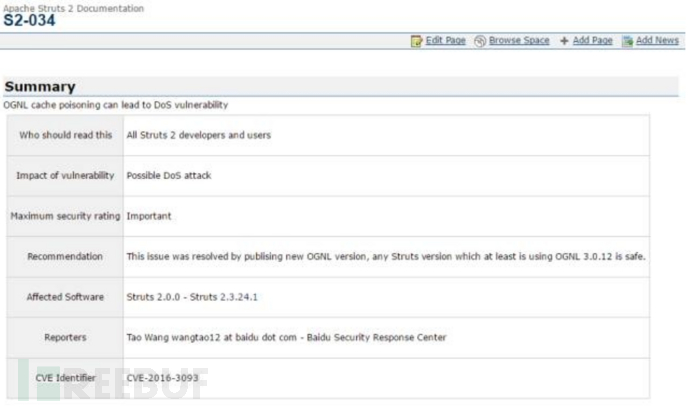
Task: Open the Browse Space link
Action: [519, 40]
